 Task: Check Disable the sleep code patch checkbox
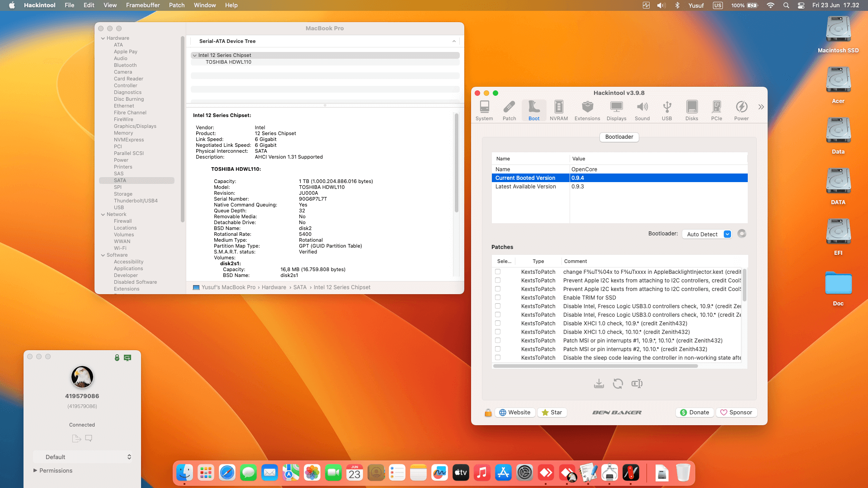click(x=498, y=357)
